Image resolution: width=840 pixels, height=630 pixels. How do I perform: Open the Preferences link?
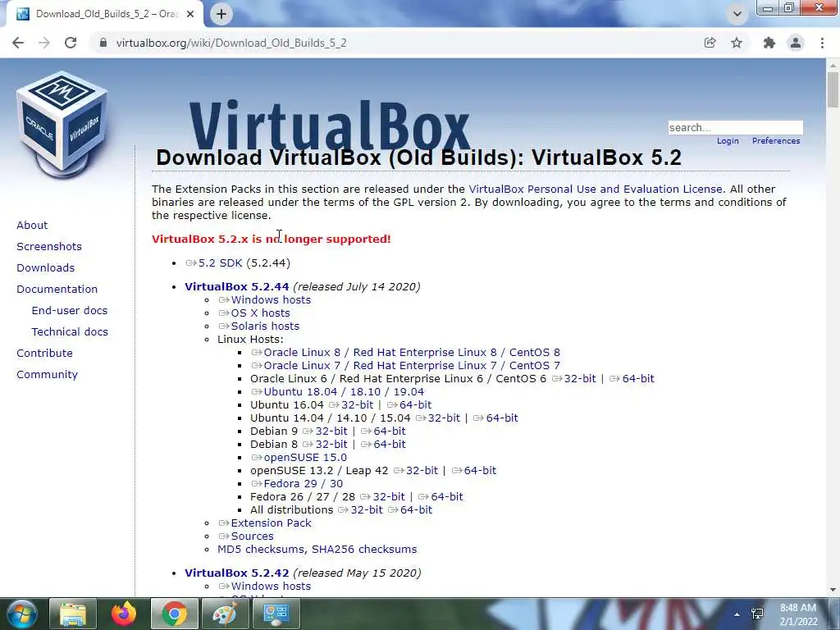[776, 141]
